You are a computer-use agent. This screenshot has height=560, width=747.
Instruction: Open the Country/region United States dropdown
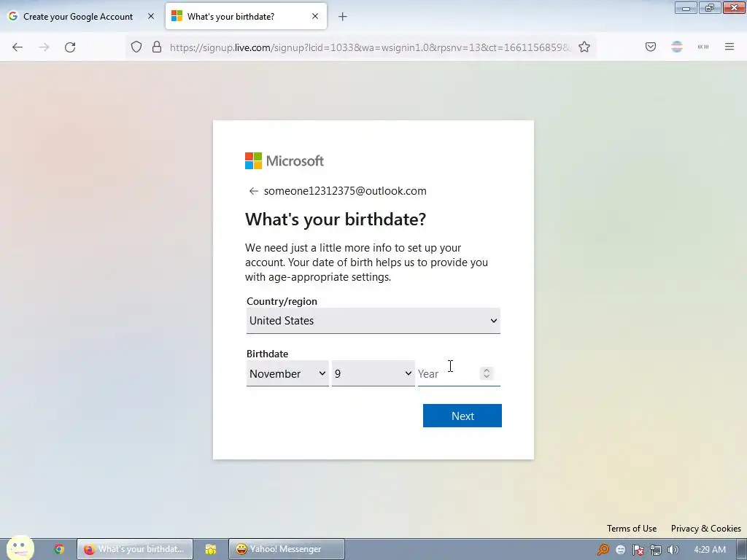(373, 321)
